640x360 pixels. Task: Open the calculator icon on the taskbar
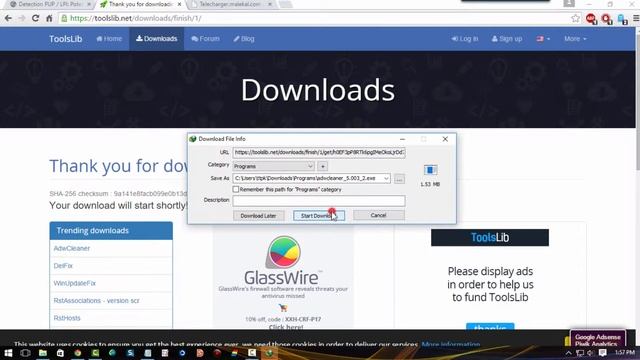[x=165, y=353]
